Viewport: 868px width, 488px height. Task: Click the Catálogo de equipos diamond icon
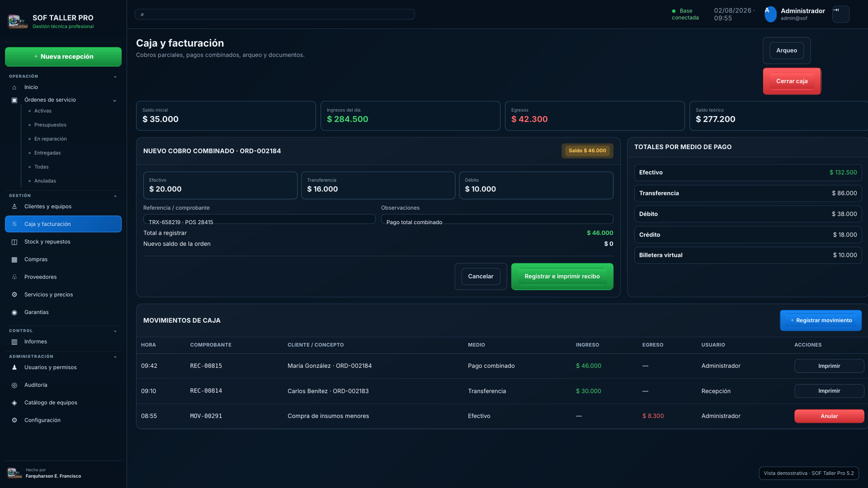(x=15, y=403)
